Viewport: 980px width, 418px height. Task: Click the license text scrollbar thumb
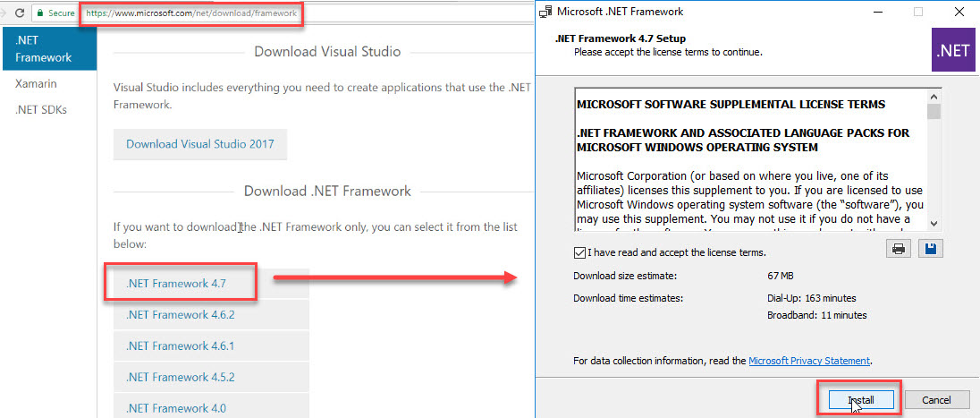pyautogui.click(x=934, y=112)
